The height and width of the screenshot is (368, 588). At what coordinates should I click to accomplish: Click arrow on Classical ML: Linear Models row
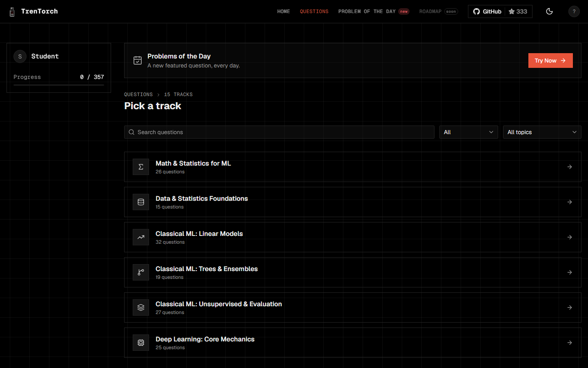pos(570,237)
